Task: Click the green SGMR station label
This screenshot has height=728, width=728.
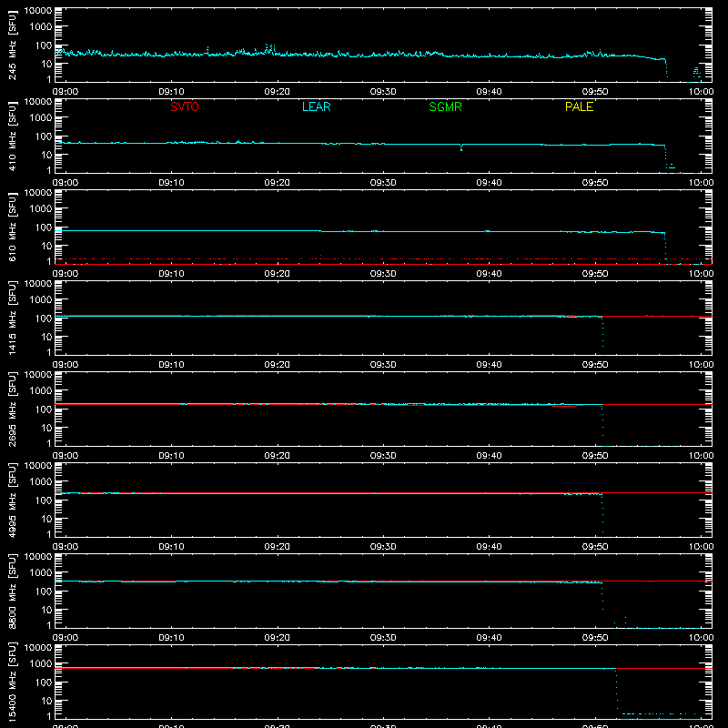Action: [445, 106]
